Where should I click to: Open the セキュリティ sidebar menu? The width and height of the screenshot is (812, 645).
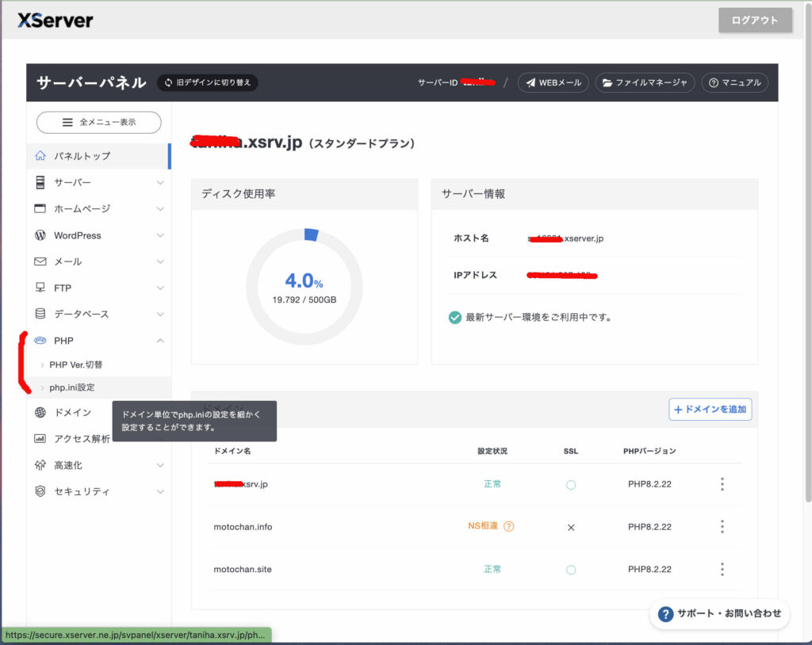pyautogui.click(x=98, y=491)
